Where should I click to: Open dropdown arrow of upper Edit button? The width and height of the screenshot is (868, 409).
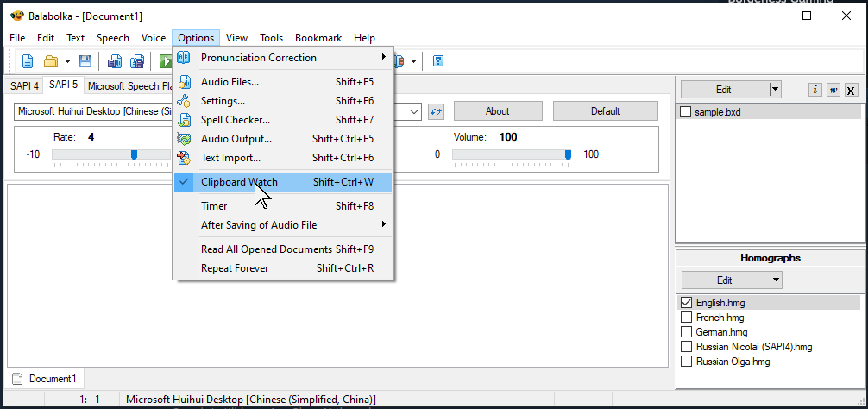(775, 89)
